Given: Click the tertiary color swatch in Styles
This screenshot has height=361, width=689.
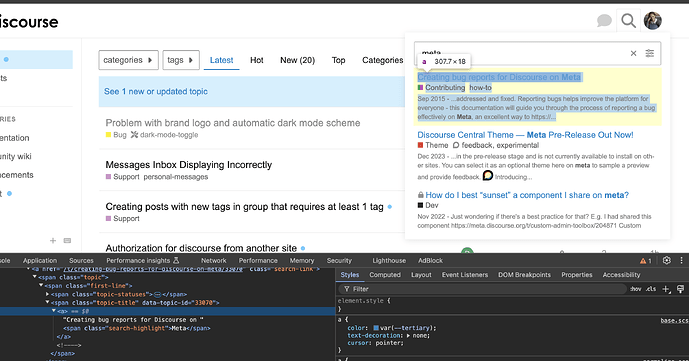Looking at the screenshot, I should [376, 328].
